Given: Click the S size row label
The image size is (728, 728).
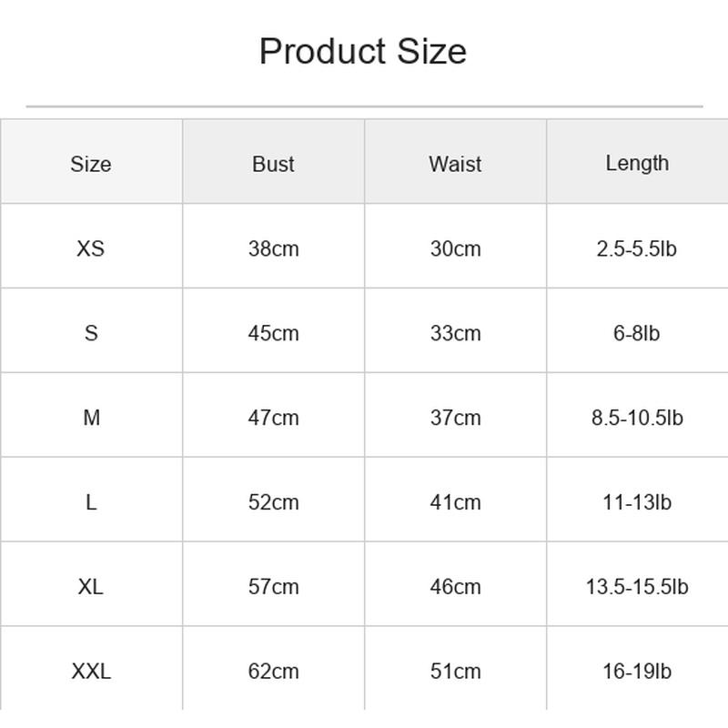Looking at the screenshot, I should click(91, 330).
